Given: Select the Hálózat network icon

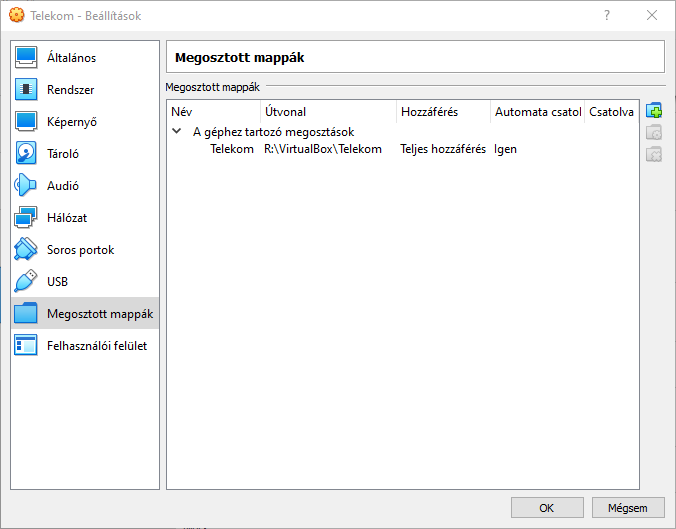Looking at the screenshot, I should pyautogui.click(x=26, y=217).
